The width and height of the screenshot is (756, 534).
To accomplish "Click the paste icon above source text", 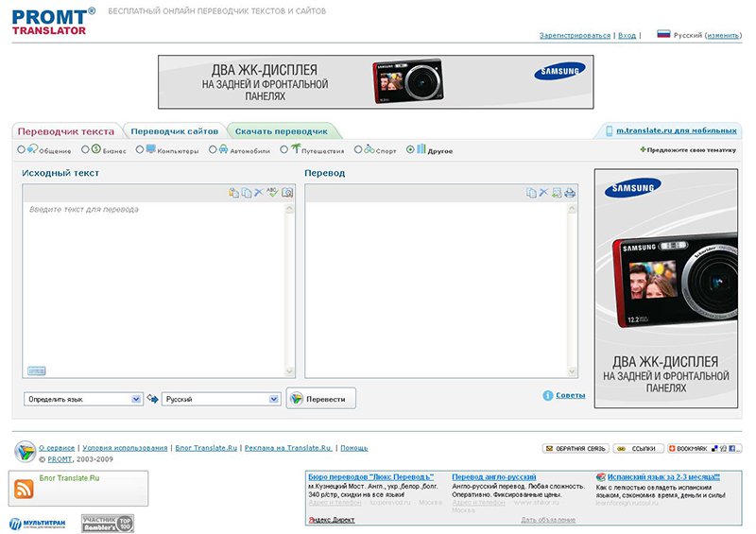I will click(x=233, y=193).
